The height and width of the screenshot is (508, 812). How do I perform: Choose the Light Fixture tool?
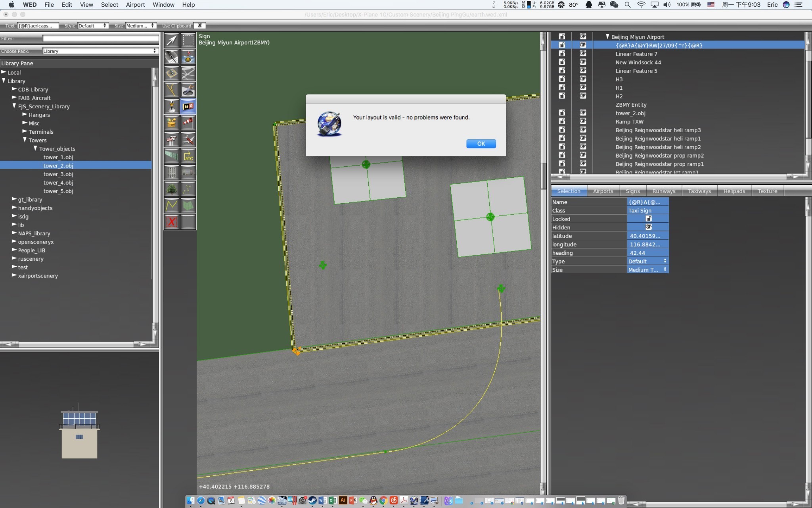pos(172,106)
